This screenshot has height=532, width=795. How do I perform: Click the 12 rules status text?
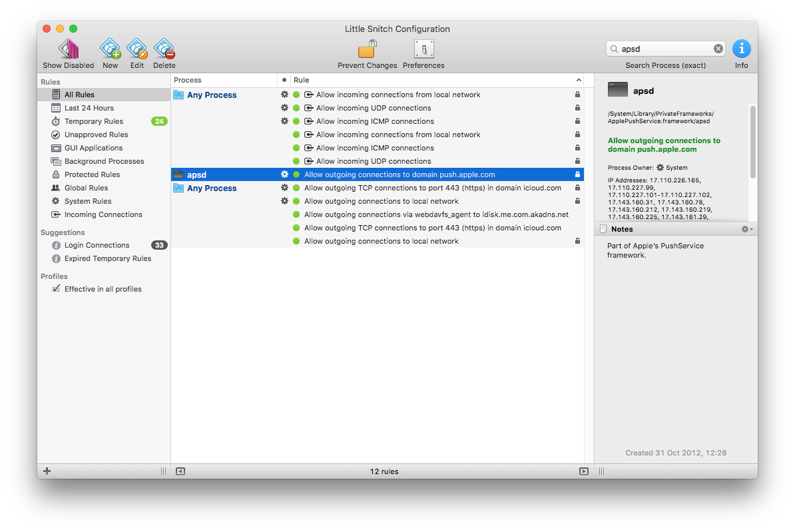[x=384, y=471]
